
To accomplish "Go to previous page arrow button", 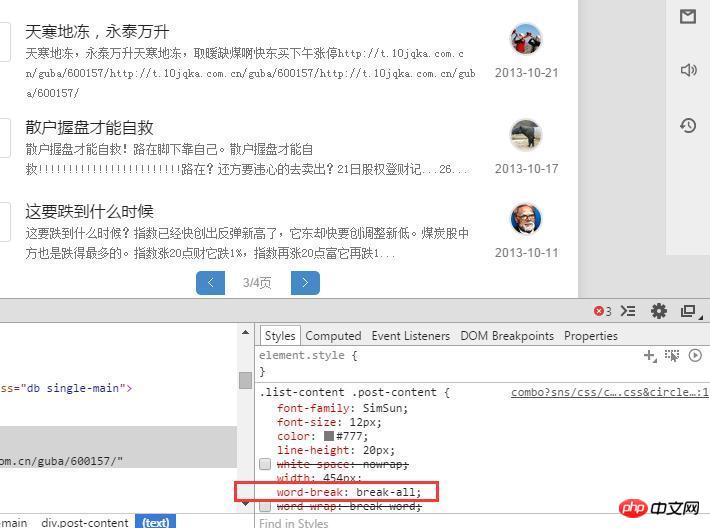I will [211, 283].
